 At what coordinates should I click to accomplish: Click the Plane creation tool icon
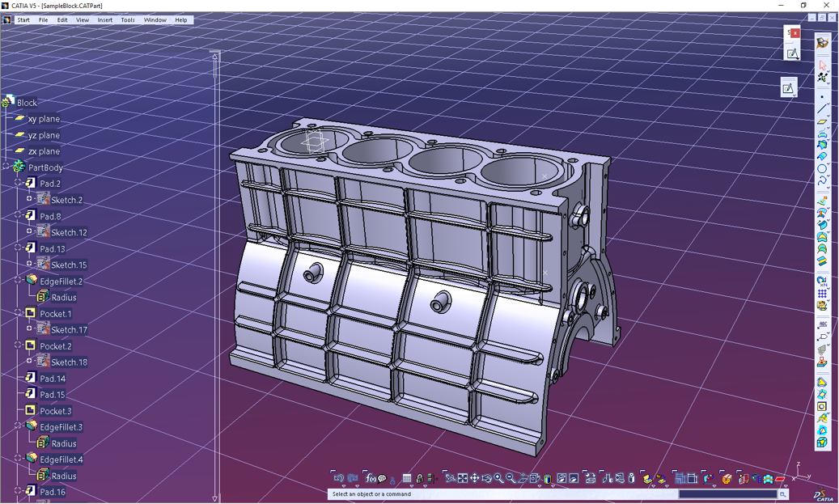click(x=822, y=121)
